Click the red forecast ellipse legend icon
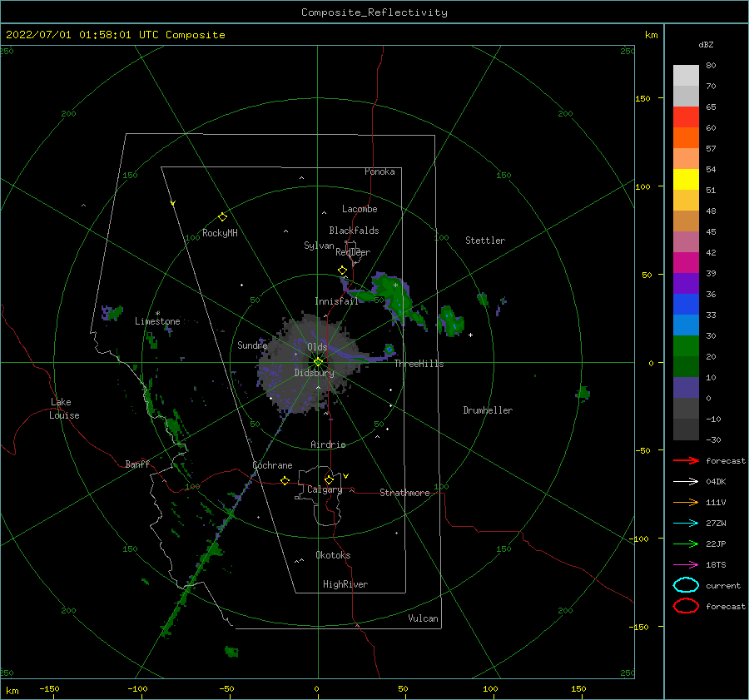The height and width of the screenshot is (700, 749). point(686,606)
